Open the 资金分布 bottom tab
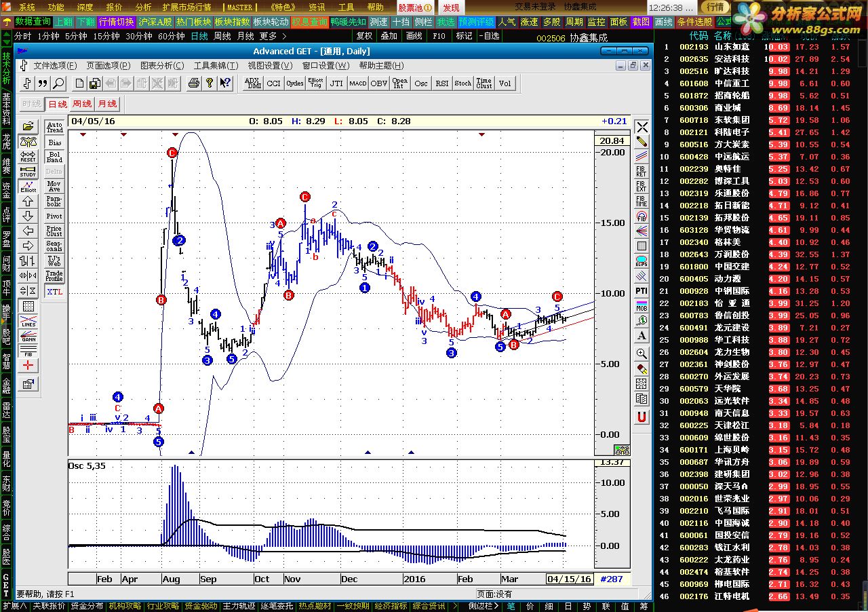This screenshot has width=868, height=612. click(x=87, y=606)
